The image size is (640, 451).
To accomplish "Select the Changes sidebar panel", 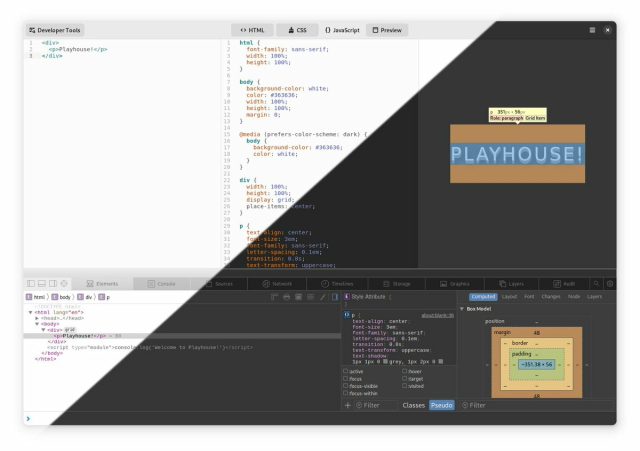I will 551,297.
